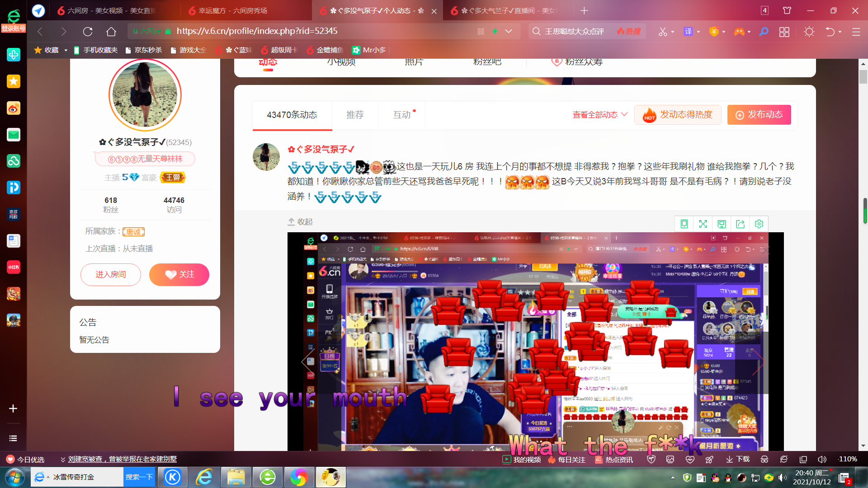Open 我的视频 in the status bar
Screen dimensions: 868x488
tap(522, 460)
